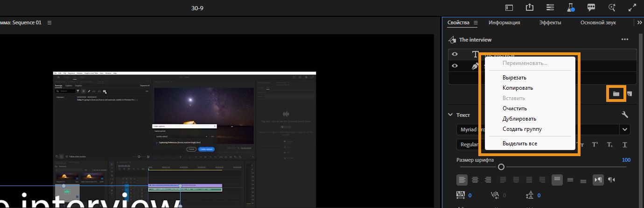Open the Свойства panel hamburger menu

tap(476, 22)
